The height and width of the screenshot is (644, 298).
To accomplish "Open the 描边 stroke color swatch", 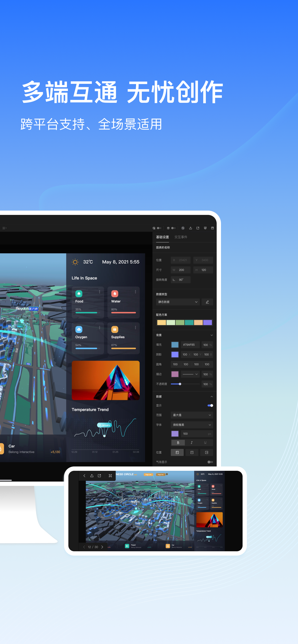I will [175, 374].
